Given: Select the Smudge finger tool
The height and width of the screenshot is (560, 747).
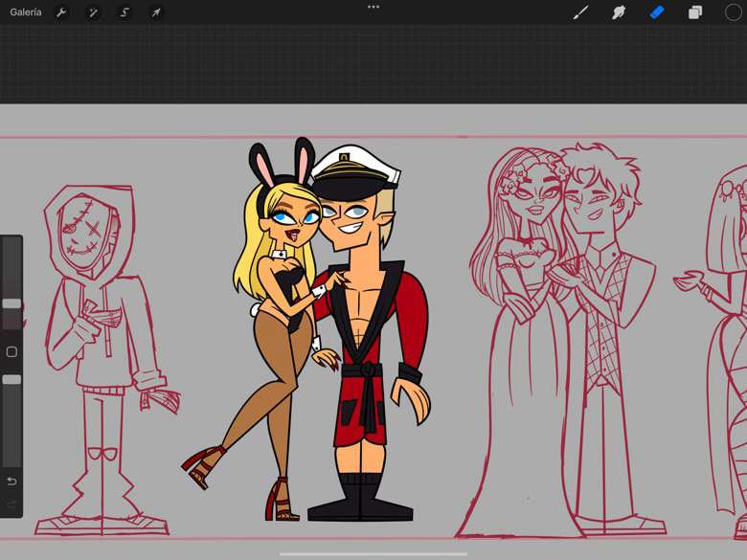Looking at the screenshot, I should click(619, 12).
